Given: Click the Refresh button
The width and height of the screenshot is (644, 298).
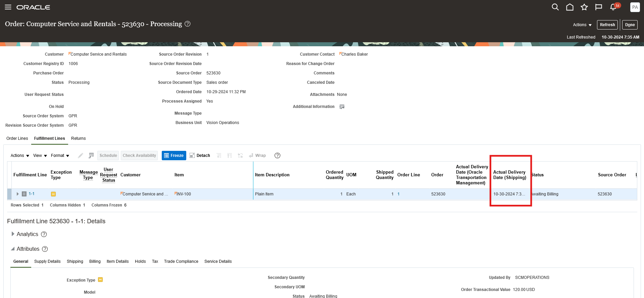Looking at the screenshot, I should 607,25.
